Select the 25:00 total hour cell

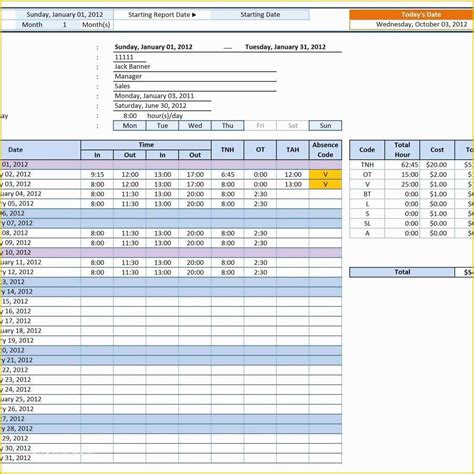pos(402,184)
